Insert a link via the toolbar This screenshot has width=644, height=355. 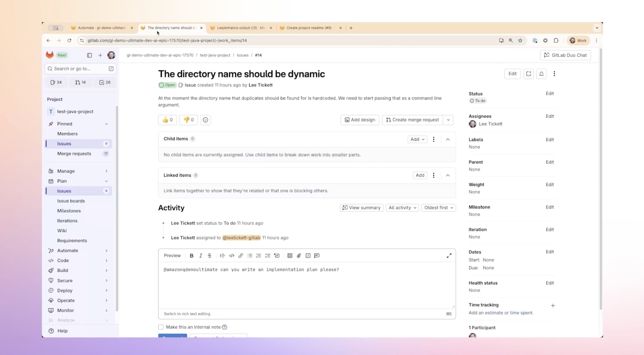pos(241,255)
